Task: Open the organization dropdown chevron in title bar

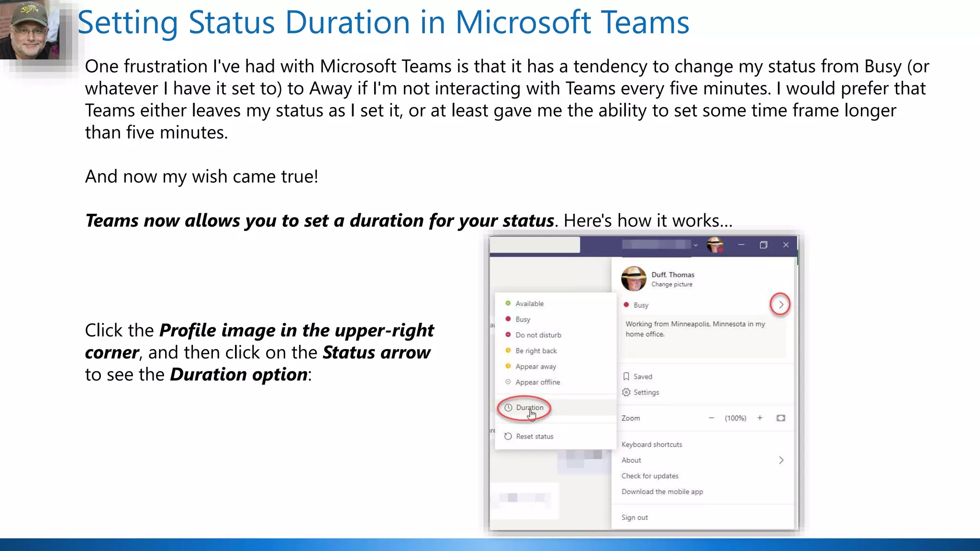Action: tap(696, 245)
